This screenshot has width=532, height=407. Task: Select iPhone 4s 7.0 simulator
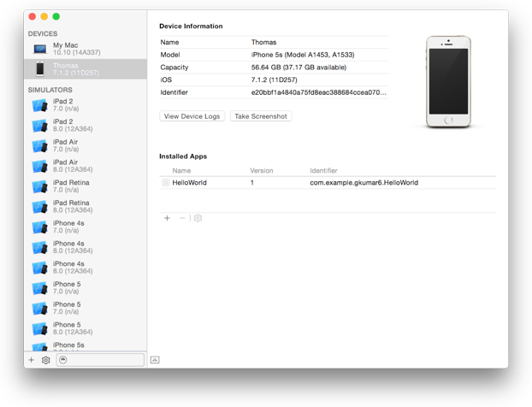[86, 227]
